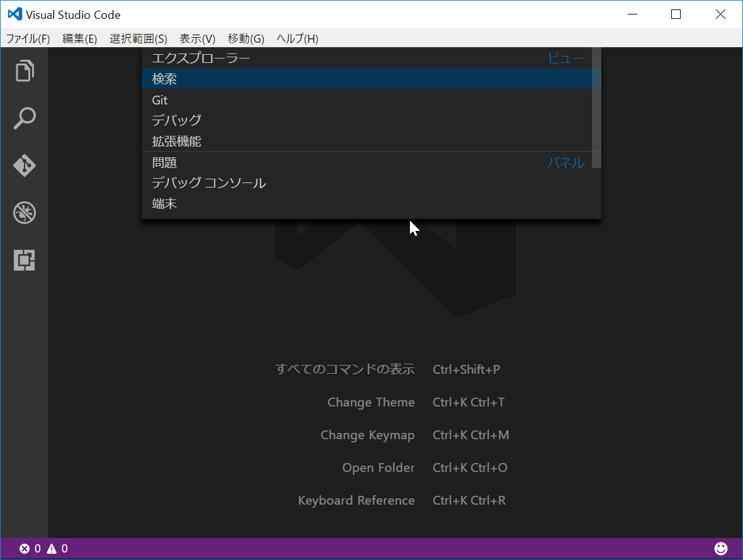This screenshot has width=743, height=560.
Task: Click the ビュー link in the menu
Action: click(565, 57)
